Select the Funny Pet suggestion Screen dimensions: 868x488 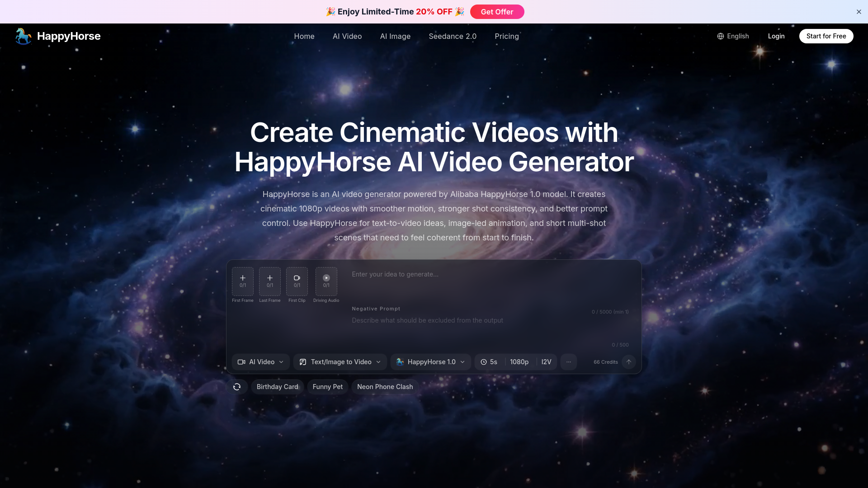328,387
